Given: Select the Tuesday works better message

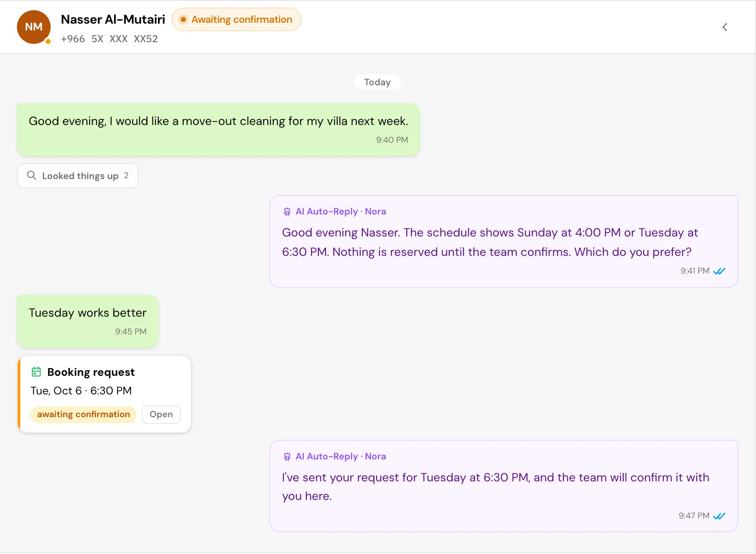Looking at the screenshot, I should (88, 321).
